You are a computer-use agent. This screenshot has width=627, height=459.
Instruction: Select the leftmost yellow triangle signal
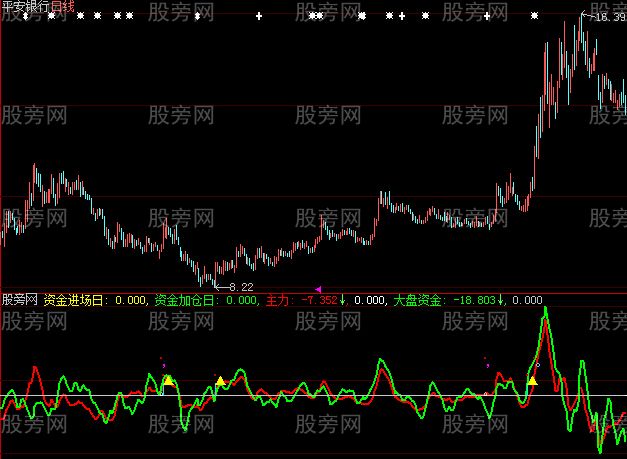click(168, 379)
